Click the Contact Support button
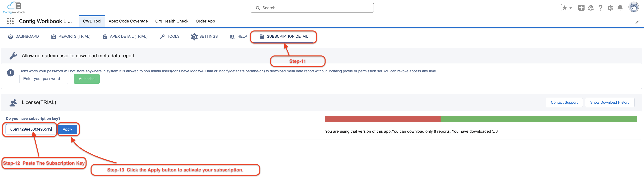This screenshot has width=644, height=185. point(564,103)
